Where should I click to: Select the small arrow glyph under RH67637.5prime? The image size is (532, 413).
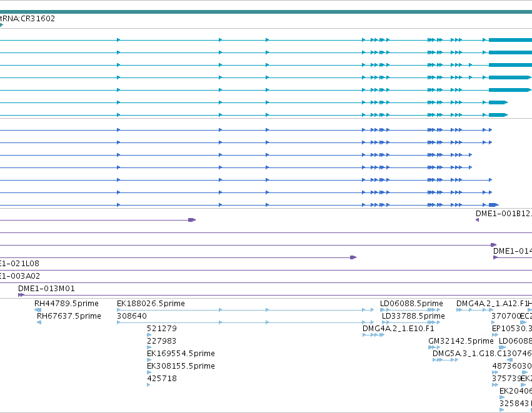[39, 322]
